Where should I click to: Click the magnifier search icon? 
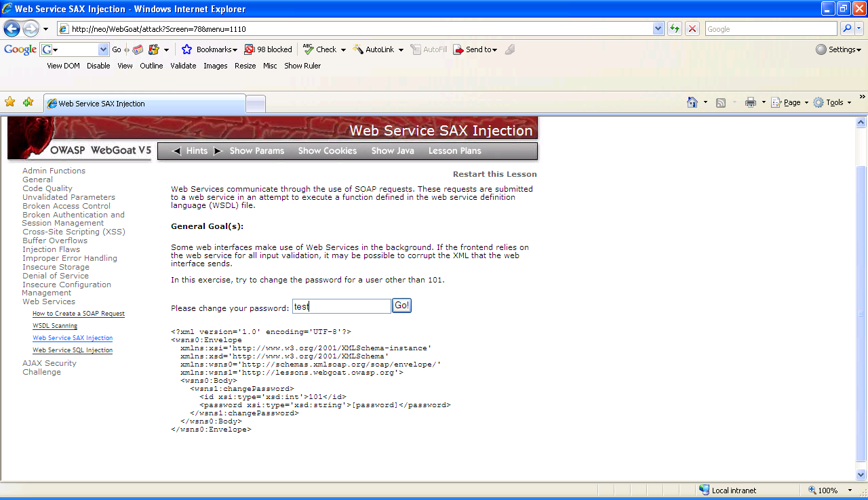pyautogui.click(x=847, y=28)
